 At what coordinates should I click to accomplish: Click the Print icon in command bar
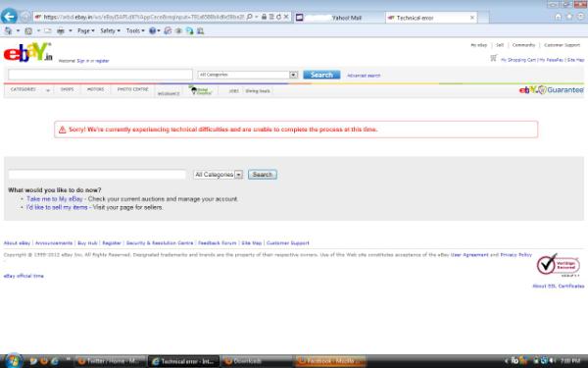[61, 30]
